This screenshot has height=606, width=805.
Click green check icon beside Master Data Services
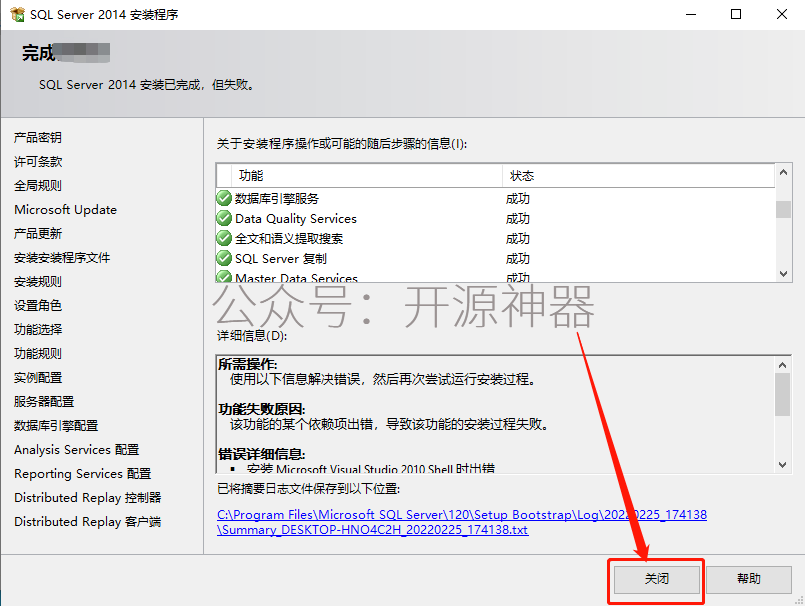pos(224,276)
